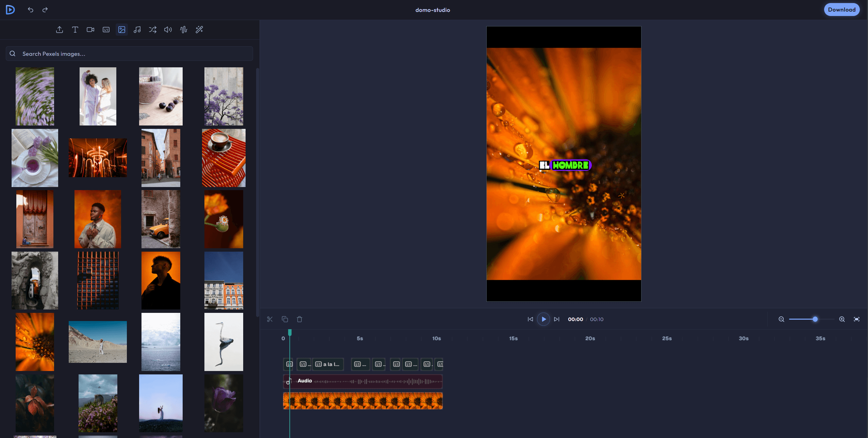Choose the purple jacaranda branches image
The image size is (868, 438).
pyautogui.click(x=224, y=96)
